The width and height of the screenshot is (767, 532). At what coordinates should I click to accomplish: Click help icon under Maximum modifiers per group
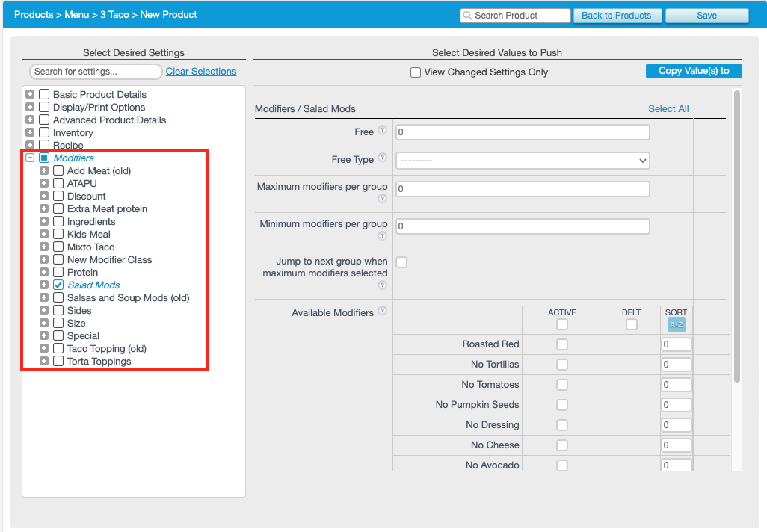click(383, 199)
